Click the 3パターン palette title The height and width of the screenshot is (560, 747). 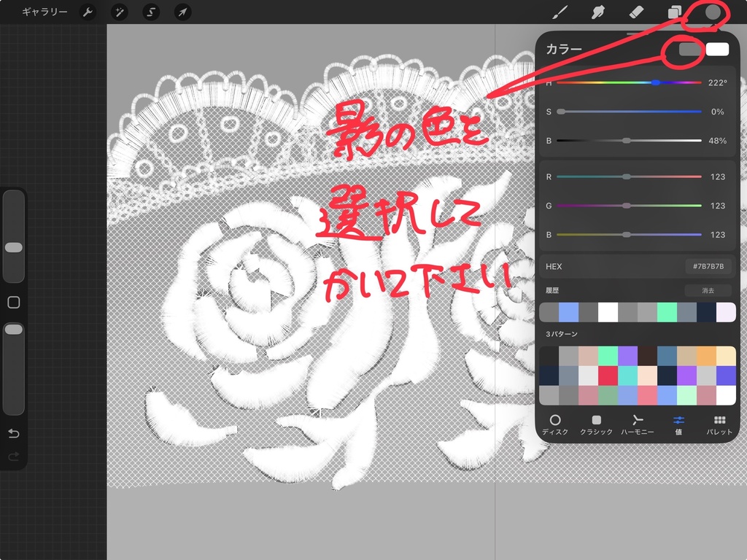pyautogui.click(x=562, y=334)
